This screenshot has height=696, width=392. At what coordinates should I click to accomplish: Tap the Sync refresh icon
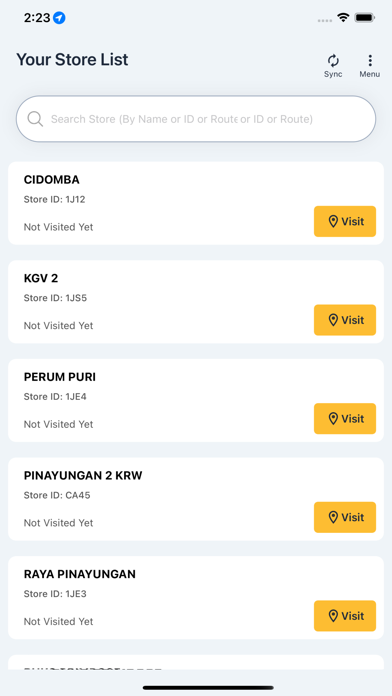333,61
